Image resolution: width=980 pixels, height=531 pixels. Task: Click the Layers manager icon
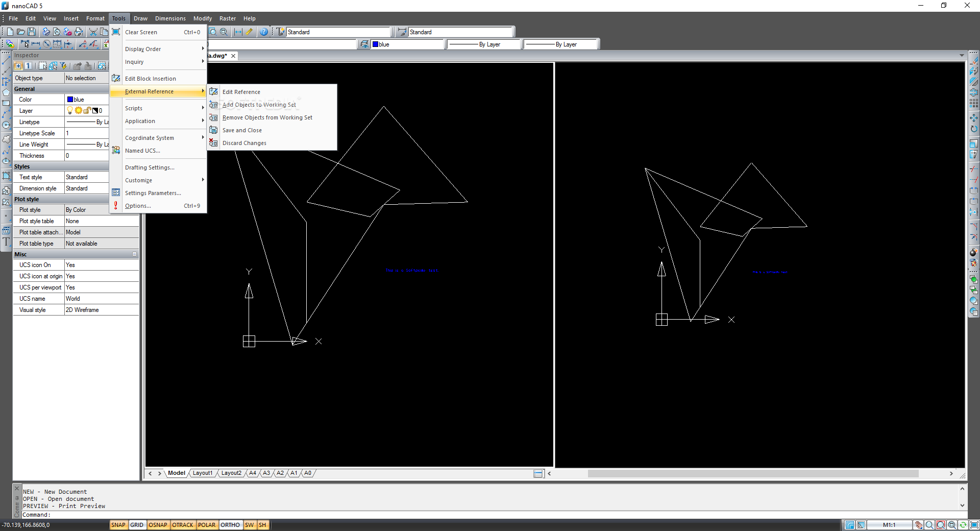[364, 44]
